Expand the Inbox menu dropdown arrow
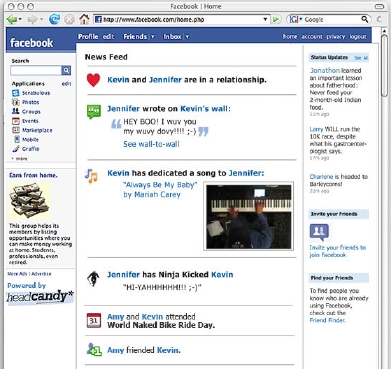391x369 pixels. (x=187, y=37)
